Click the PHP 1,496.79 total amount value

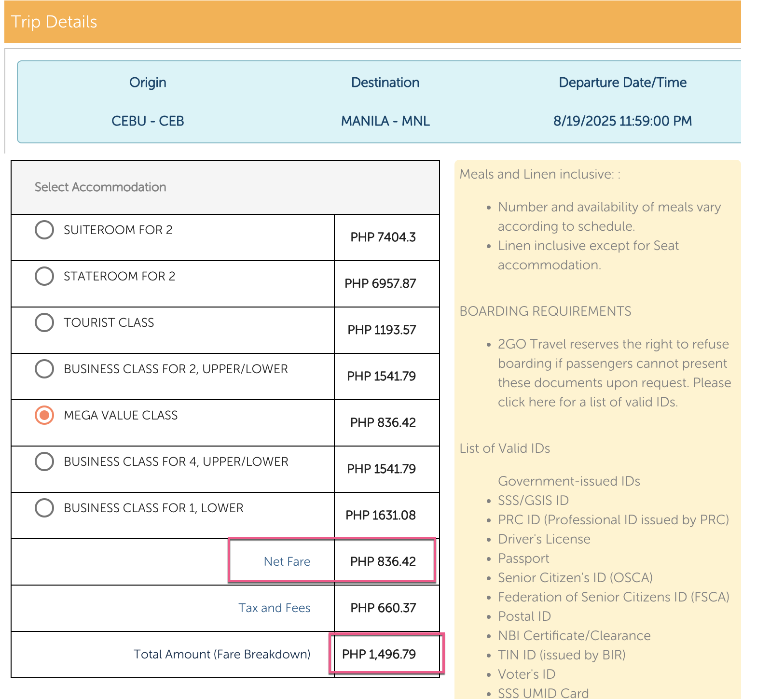pyautogui.click(x=379, y=654)
